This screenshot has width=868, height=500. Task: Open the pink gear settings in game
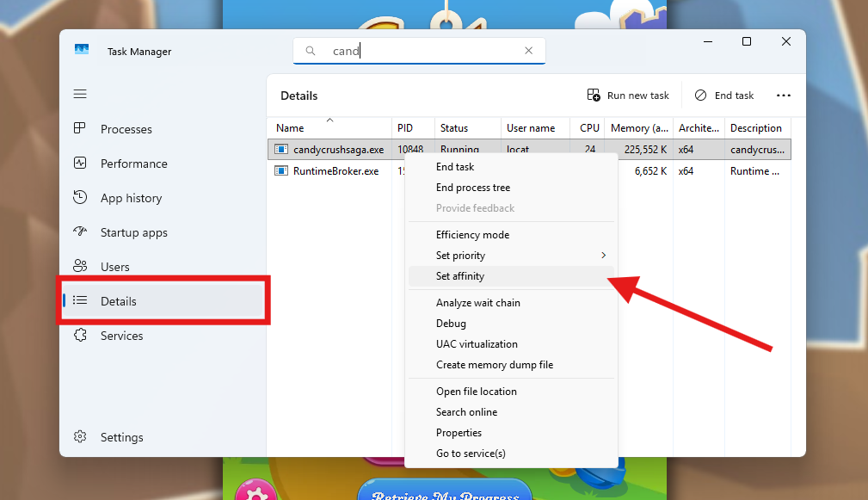(x=255, y=491)
